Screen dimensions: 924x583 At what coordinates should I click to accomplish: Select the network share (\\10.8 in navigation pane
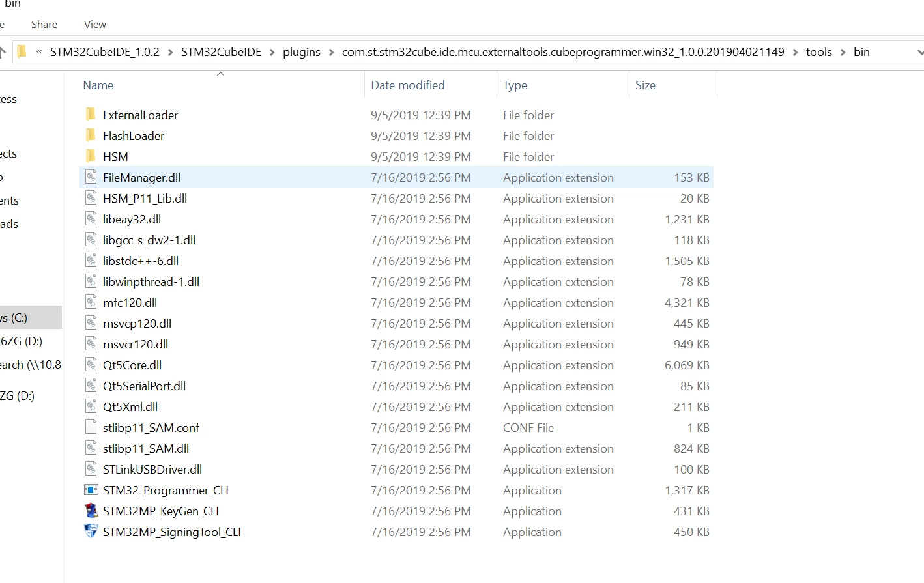coord(31,365)
